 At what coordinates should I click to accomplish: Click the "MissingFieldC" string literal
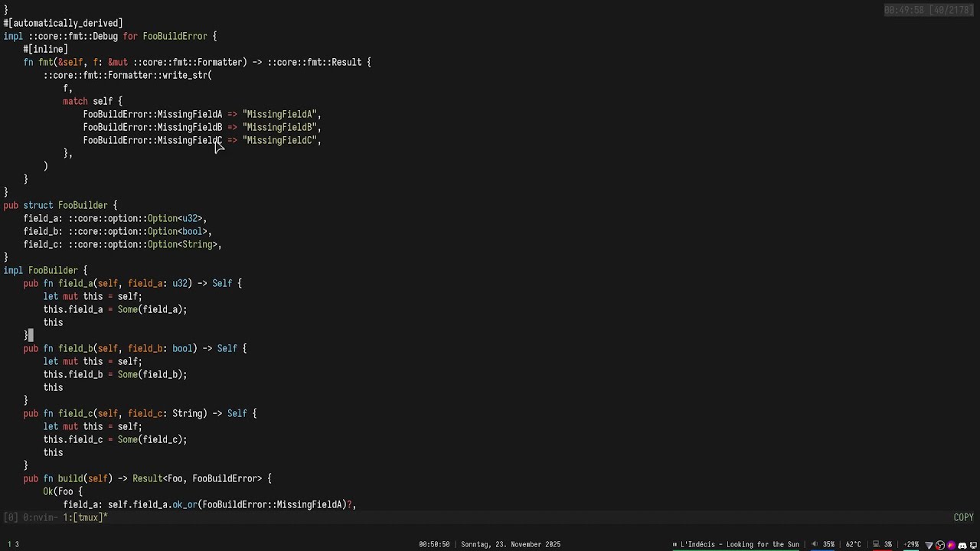click(x=279, y=140)
